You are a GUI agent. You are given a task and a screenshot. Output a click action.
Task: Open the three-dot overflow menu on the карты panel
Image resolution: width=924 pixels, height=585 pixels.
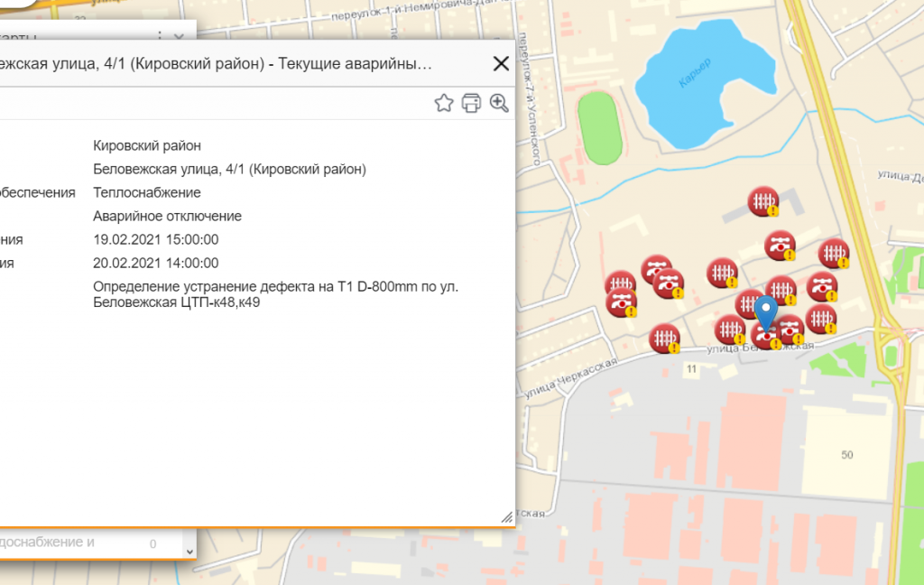160,33
